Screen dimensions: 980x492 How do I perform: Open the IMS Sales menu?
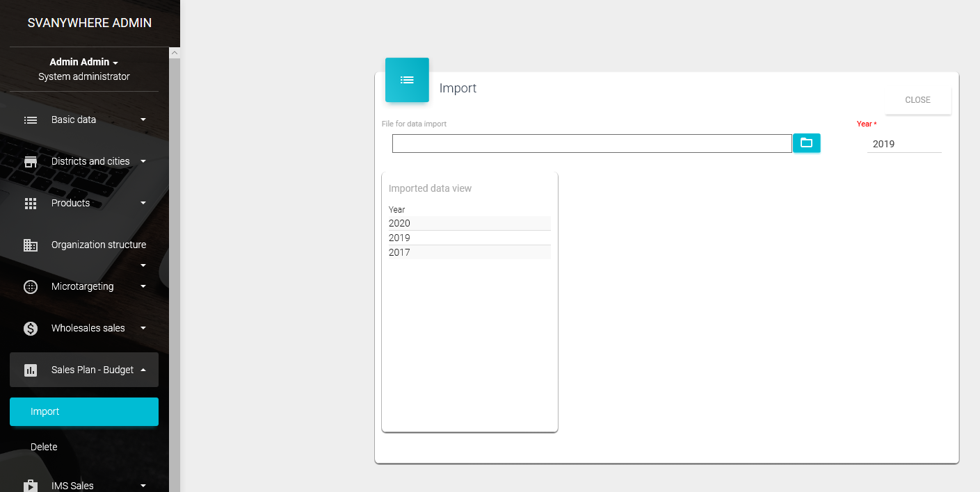[x=72, y=485]
